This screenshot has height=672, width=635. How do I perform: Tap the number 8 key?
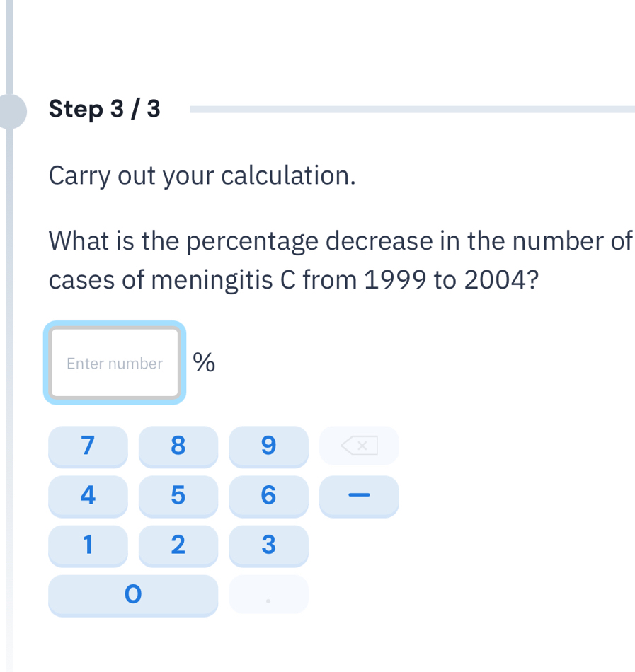coord(178,446)
